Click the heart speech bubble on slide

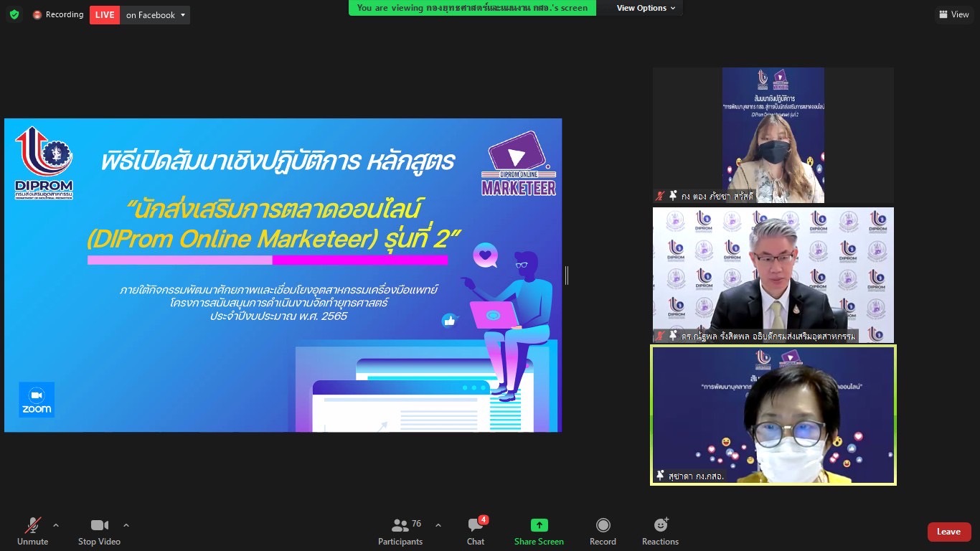click(486, 255)
